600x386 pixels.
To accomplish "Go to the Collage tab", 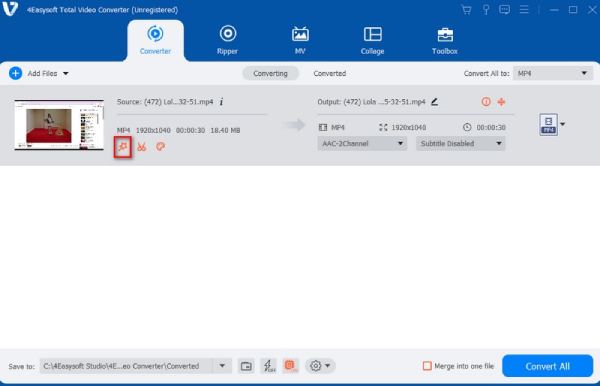I will pos(372,41).
